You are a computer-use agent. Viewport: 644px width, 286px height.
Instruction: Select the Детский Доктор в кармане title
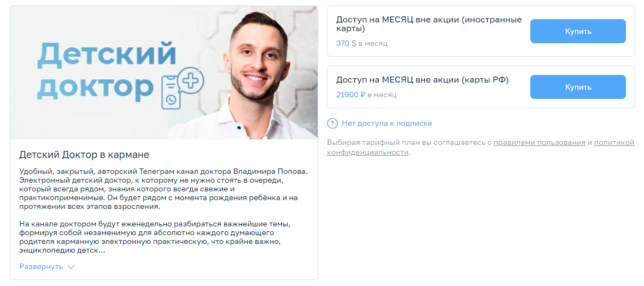(x=84, y=155)
